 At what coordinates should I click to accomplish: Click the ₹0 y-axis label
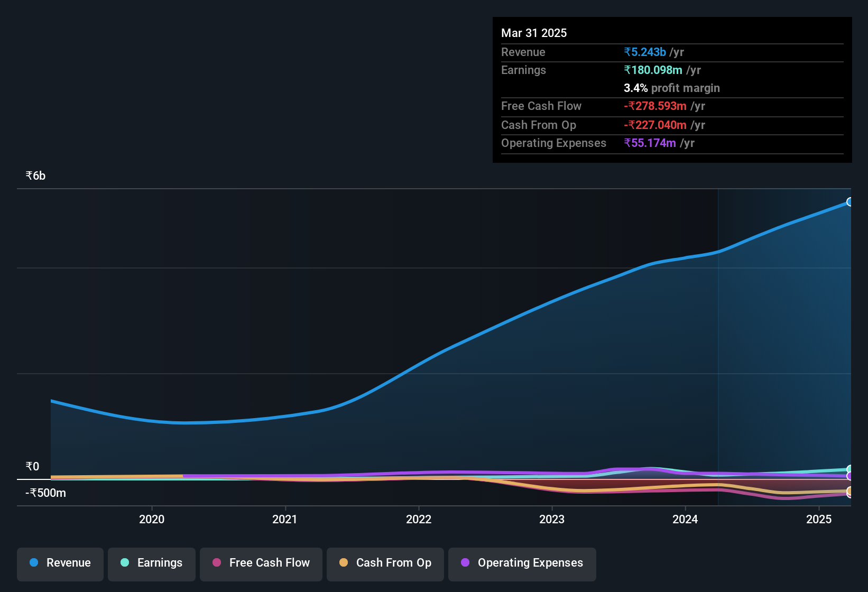(32, 467)
